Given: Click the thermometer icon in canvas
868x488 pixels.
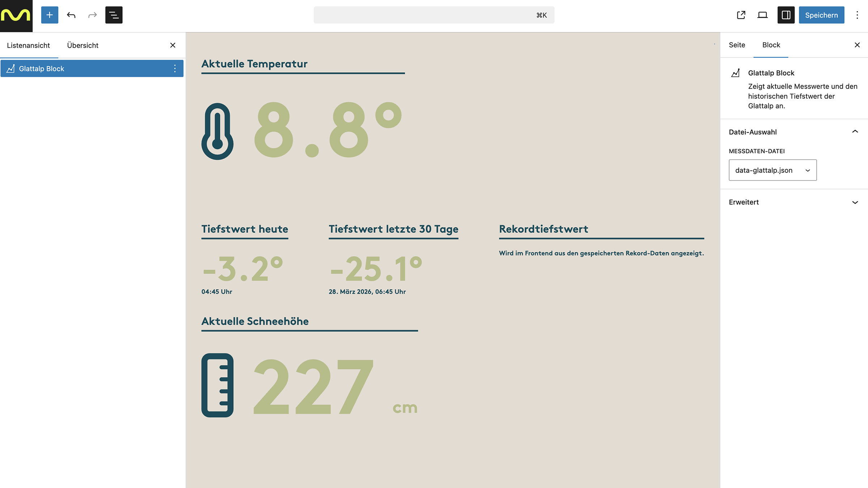Looking at the screenshot, I should (x=217, y=131).
